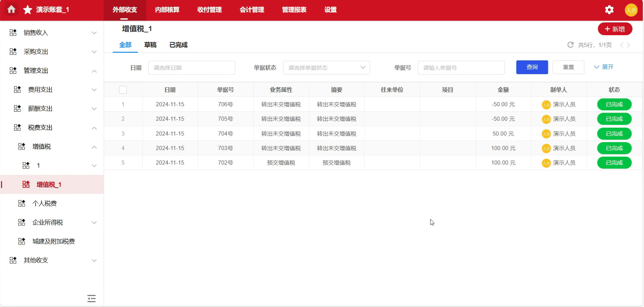Screen dimensions: 644x307
Task: Go to previous page arrow
Action: click(x=622, y=45)
